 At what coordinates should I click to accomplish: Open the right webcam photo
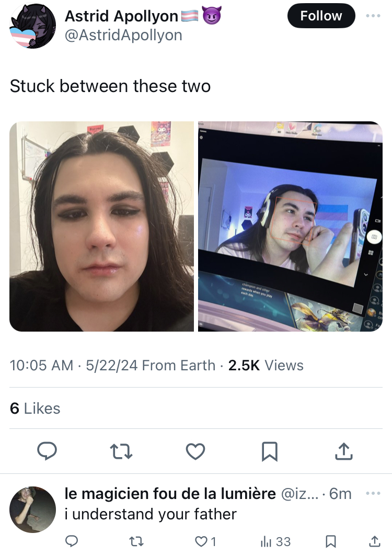pos(290,226)
